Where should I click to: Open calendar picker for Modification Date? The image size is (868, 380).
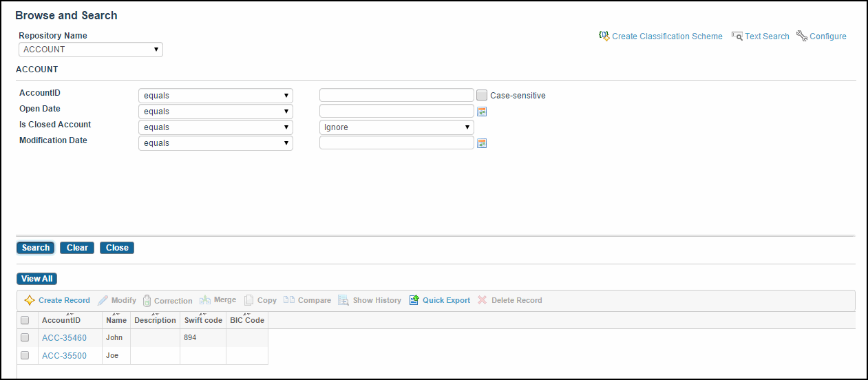(x=482, y=143)
